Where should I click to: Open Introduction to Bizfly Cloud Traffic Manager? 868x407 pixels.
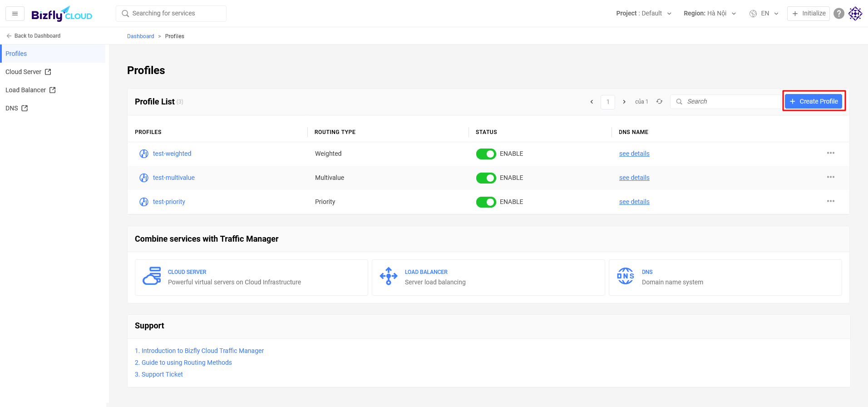(x=199, y=351)
